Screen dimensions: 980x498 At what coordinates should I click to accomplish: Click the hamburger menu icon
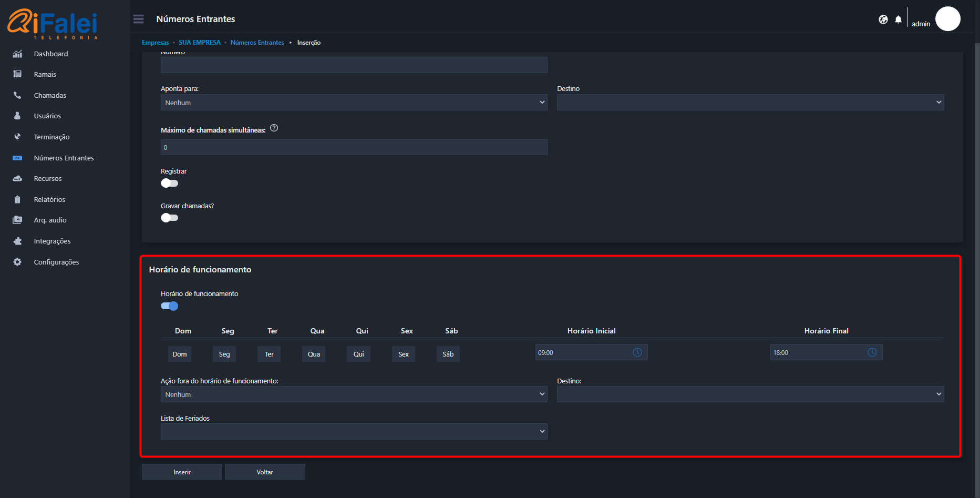(x=138, y=19)
